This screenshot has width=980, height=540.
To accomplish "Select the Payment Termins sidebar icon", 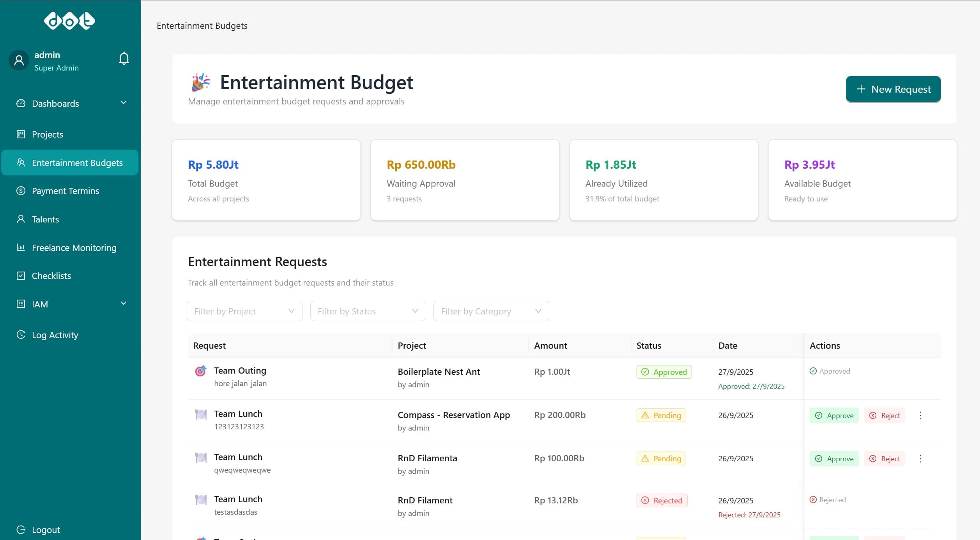I will point(21,191).
